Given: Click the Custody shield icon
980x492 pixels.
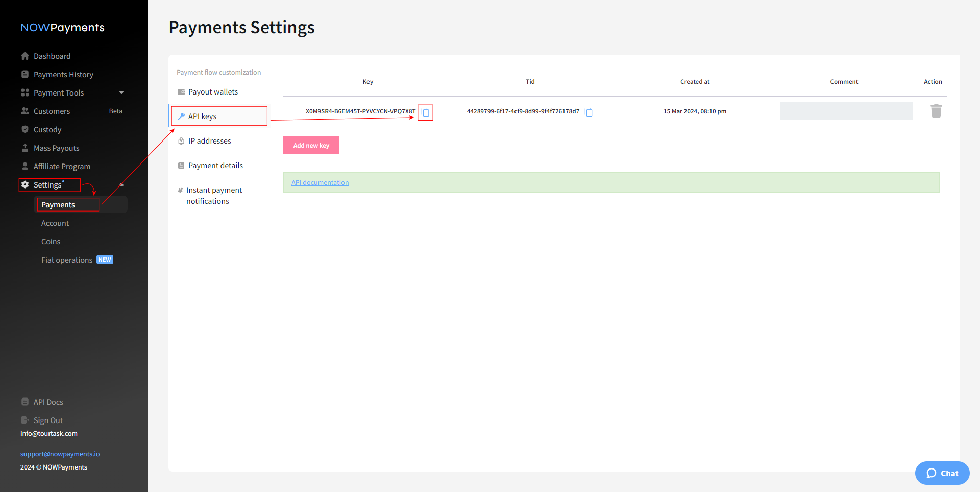Looking at the screenshot, I should point(25,129).
